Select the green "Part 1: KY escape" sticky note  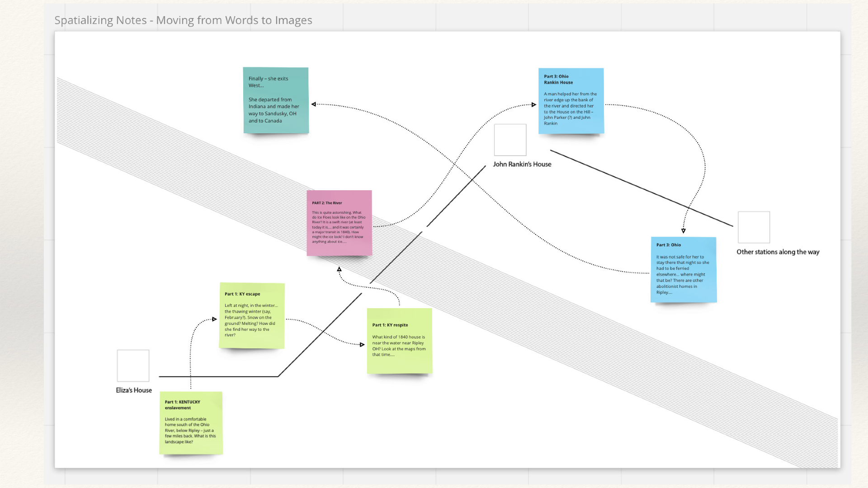[251, 315]
